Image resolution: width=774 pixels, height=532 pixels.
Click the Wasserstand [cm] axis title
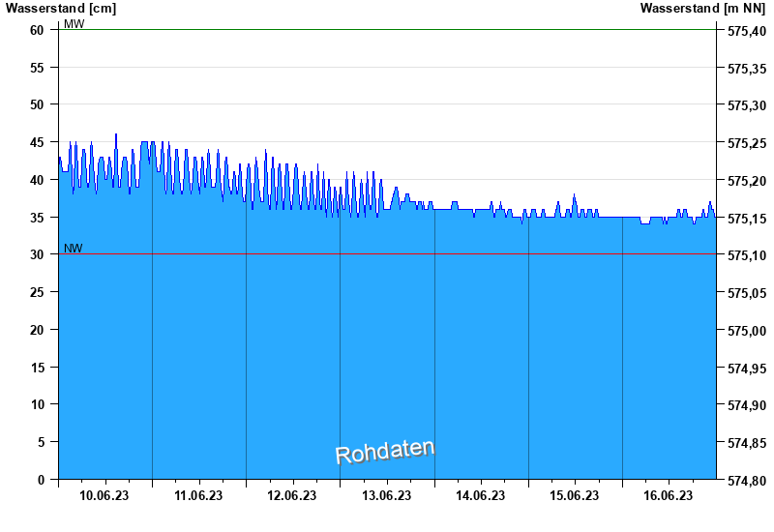61,9
